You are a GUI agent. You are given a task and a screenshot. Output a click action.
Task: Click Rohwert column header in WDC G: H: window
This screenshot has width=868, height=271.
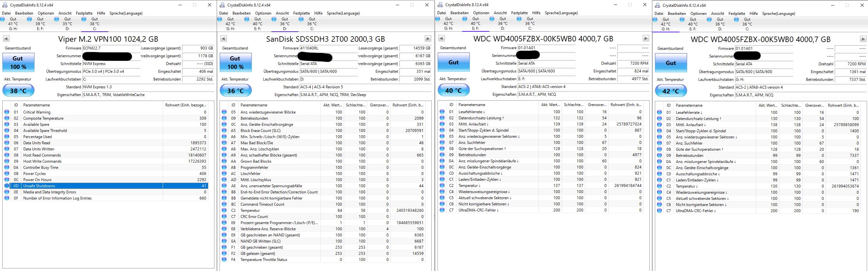tap(843, 105)
